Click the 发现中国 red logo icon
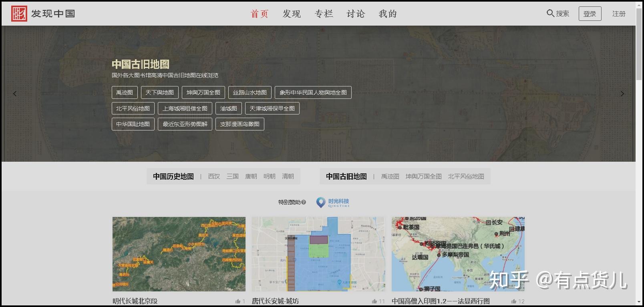The width and height of the screenshot is (644, 307). (x=19, y=14)
